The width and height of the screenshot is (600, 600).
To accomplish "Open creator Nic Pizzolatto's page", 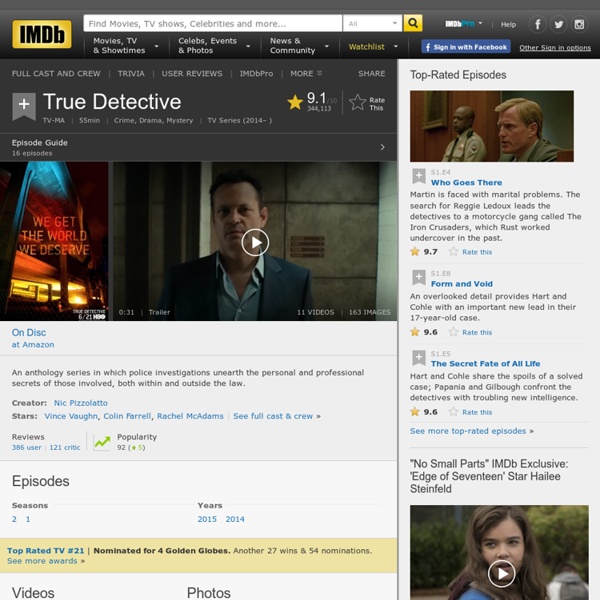I will pyautogui.click(x=81, y=403).
